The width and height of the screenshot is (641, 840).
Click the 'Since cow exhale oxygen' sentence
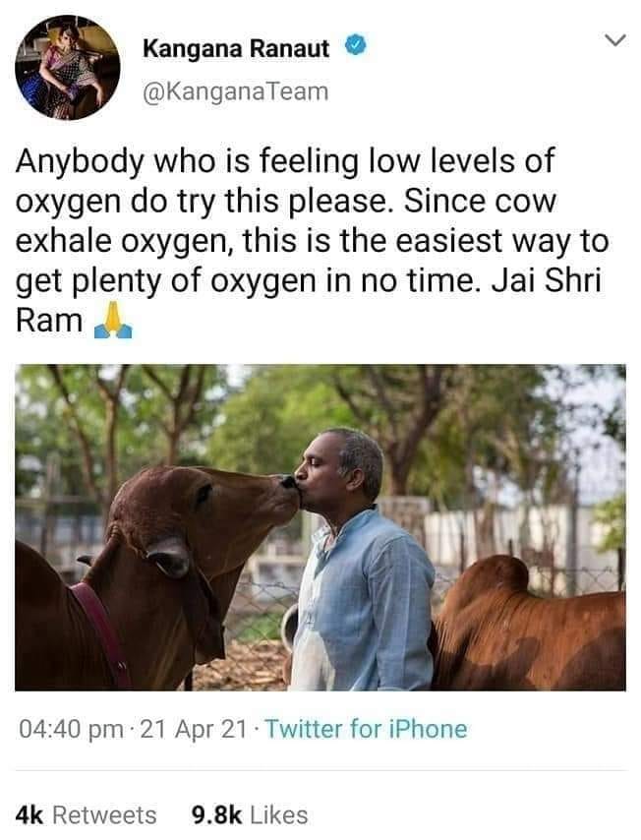click(x=312, y=241)
